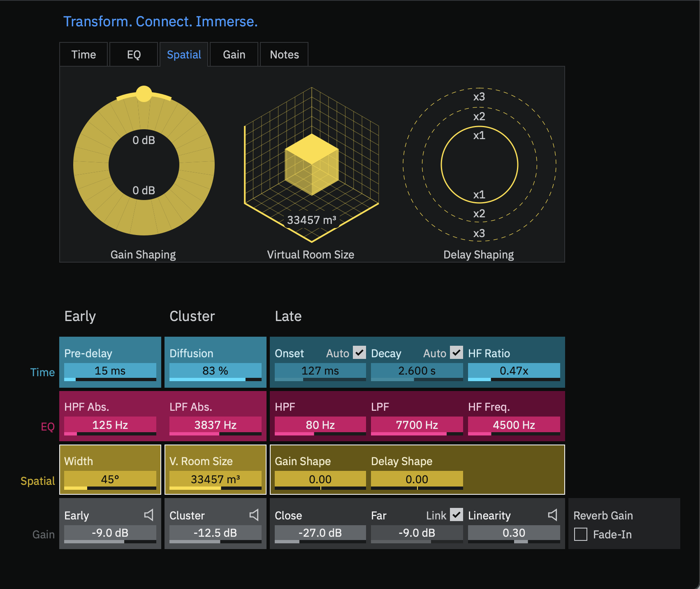Mute the Early gain speaker icon
This screenshot has width=700, height=589.
click(x=149, y=515)
